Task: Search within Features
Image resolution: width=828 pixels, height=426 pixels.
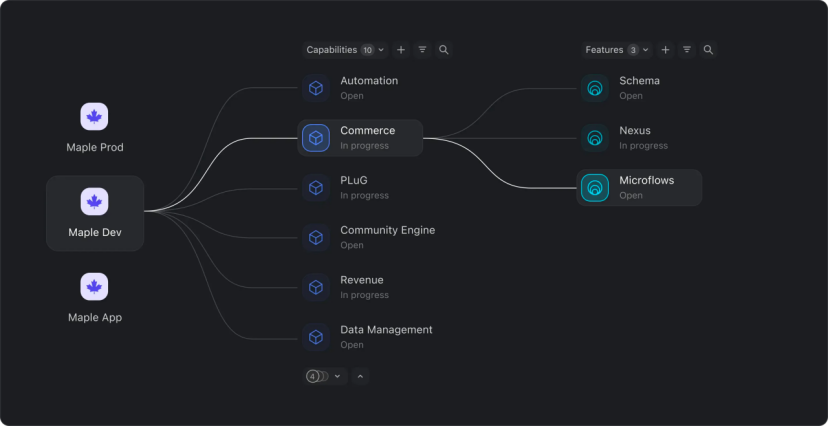Action: coord(709,50)
